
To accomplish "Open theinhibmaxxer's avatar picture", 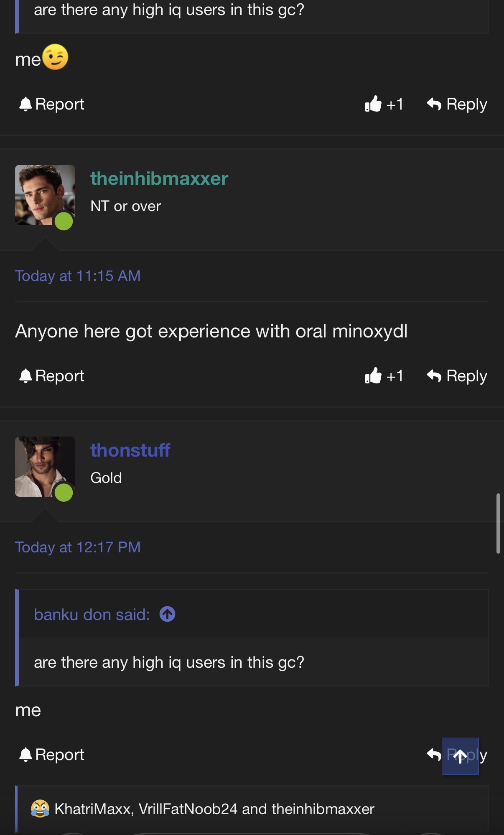I will pos(45,195).
